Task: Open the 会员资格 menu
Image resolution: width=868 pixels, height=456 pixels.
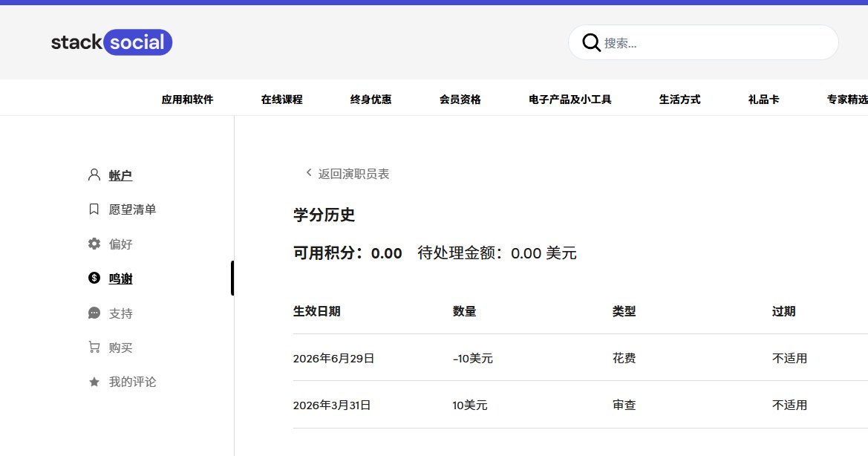Action: (460, 100)
